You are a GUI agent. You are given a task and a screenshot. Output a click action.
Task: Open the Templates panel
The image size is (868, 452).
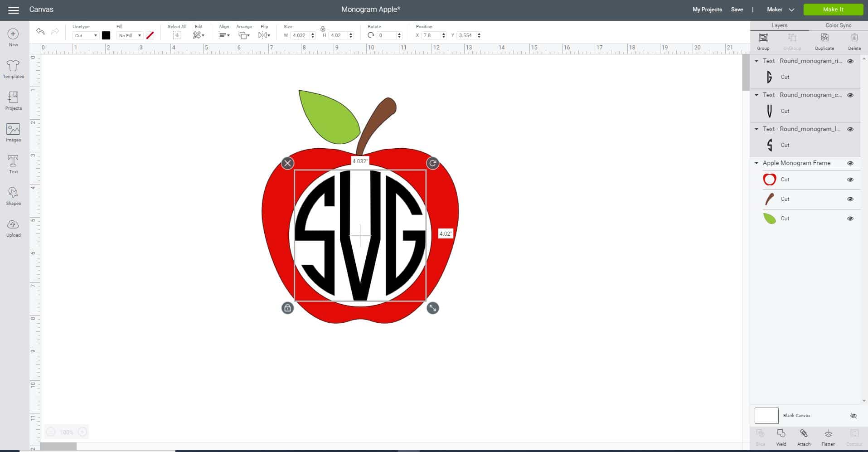[13, 69]
